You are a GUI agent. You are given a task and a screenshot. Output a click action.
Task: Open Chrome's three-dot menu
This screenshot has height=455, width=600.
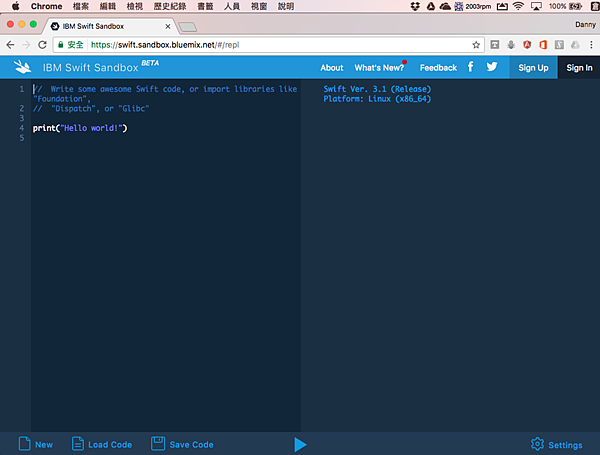590,44
